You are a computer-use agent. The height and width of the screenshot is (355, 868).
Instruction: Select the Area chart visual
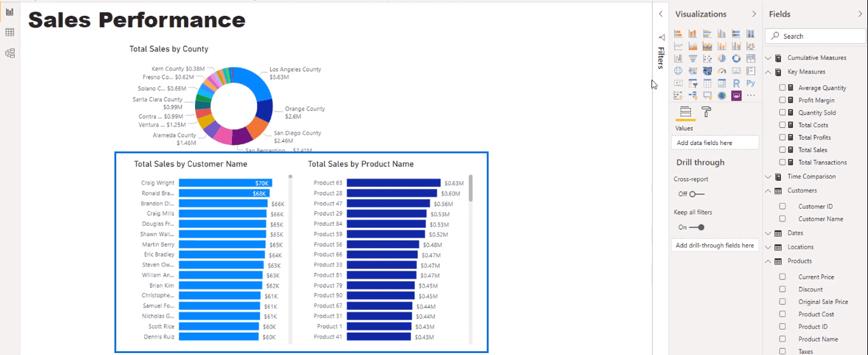pos(693,46)
